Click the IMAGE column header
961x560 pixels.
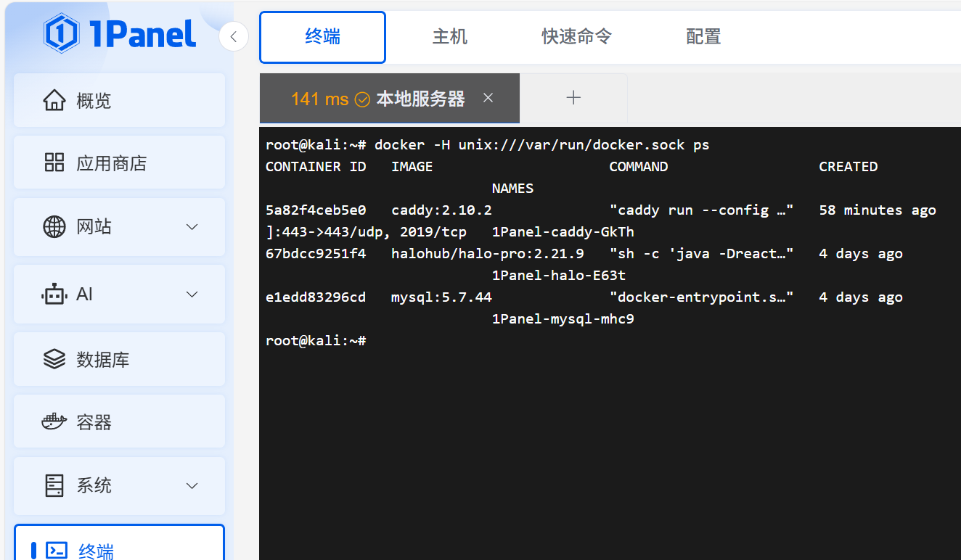coord(412,167)
